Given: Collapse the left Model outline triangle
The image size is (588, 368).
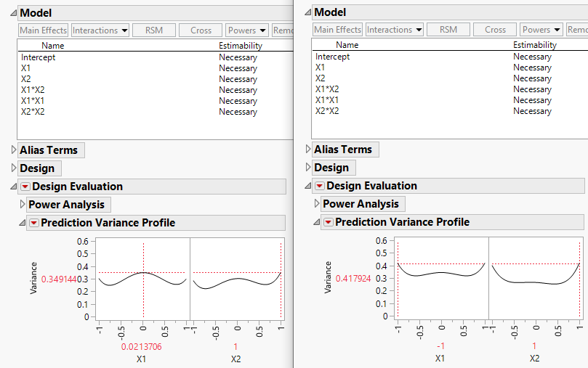Looking at the screenshot, I should [x=14, y=13].
